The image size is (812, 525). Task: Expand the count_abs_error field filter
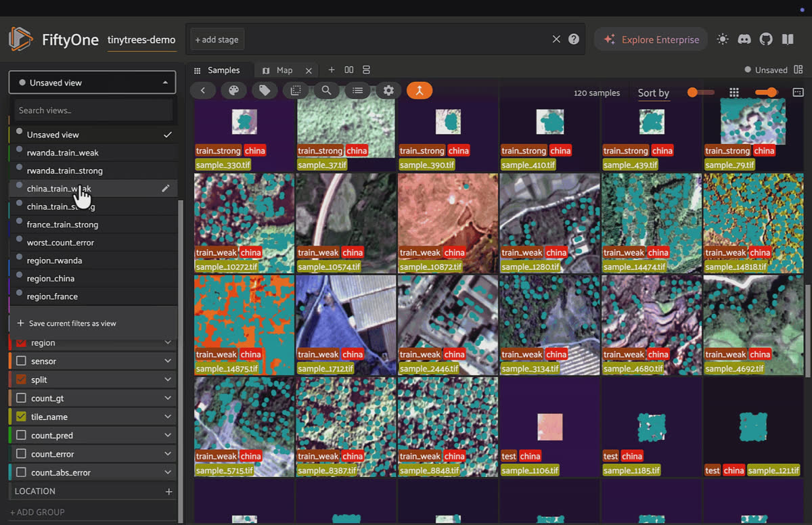[168, 472]
